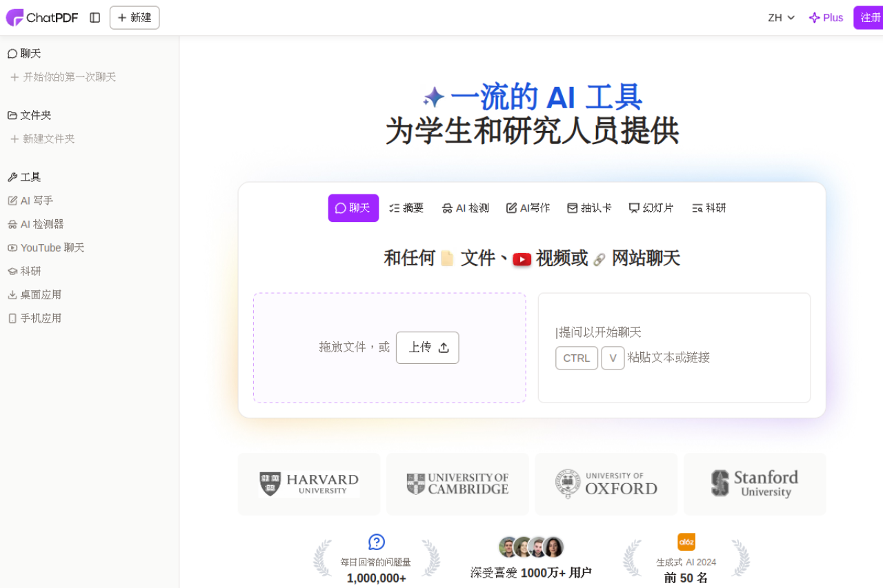
Task: Click the 新建 new button
Action: [x=135, y=18]
